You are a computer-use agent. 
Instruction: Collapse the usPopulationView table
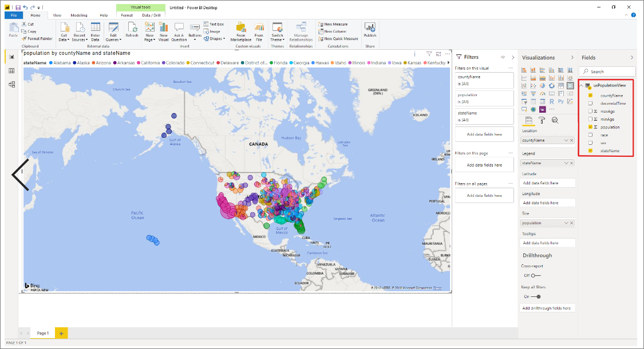[582, 85]
